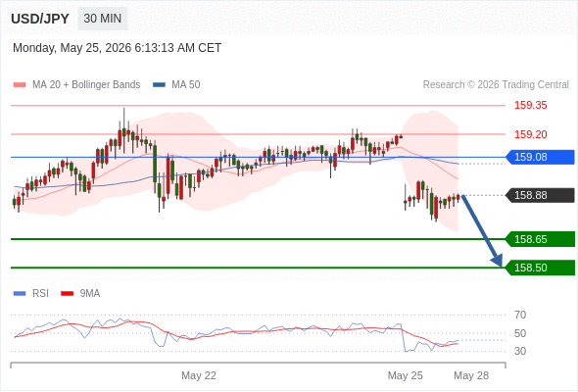Click the chart timestamp text

point(118,48)
